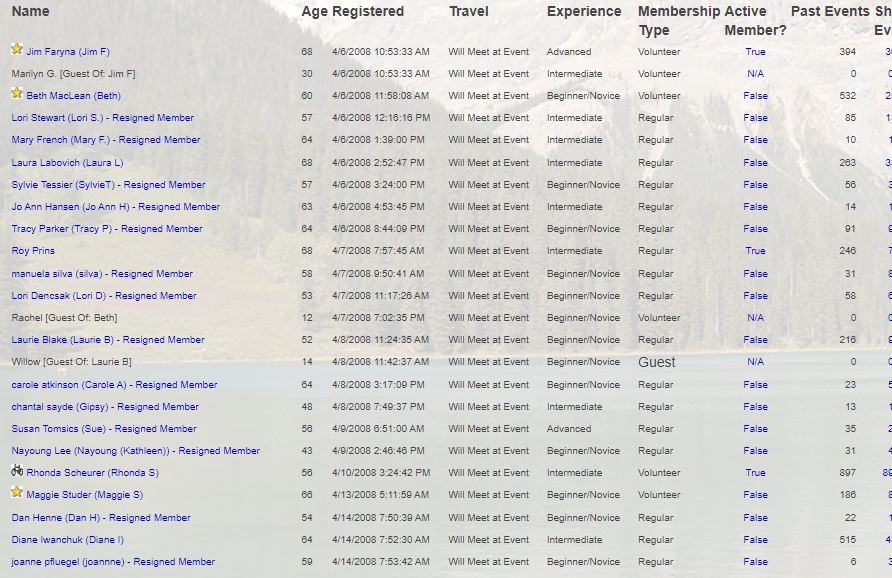Open Nayoung Lee's resigned member link
Screen dimensions: 892x578
135,451
